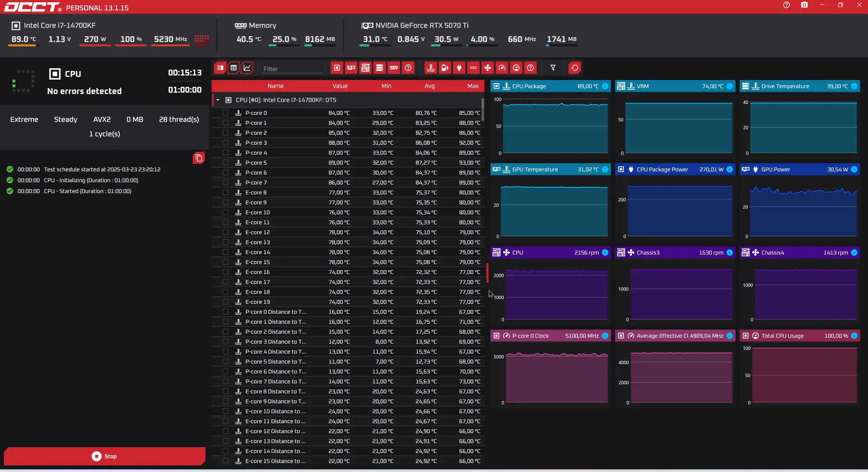Select the Average Effective Clock graph title

[662, 336]
